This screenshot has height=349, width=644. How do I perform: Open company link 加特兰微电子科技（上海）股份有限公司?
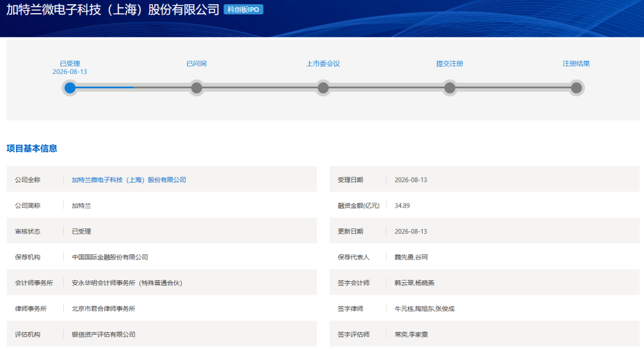tap(129, 180)
